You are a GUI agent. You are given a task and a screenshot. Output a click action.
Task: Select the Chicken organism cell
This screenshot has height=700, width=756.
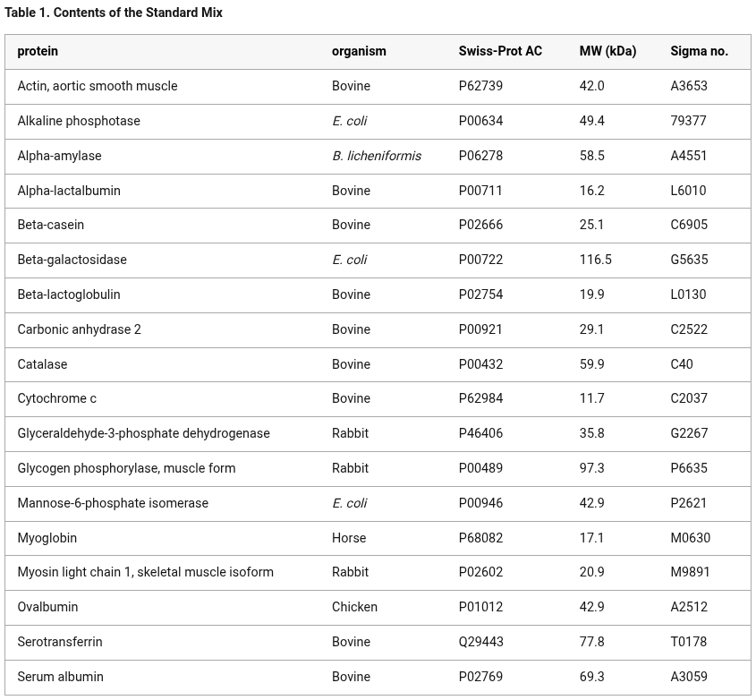(354, 607)
